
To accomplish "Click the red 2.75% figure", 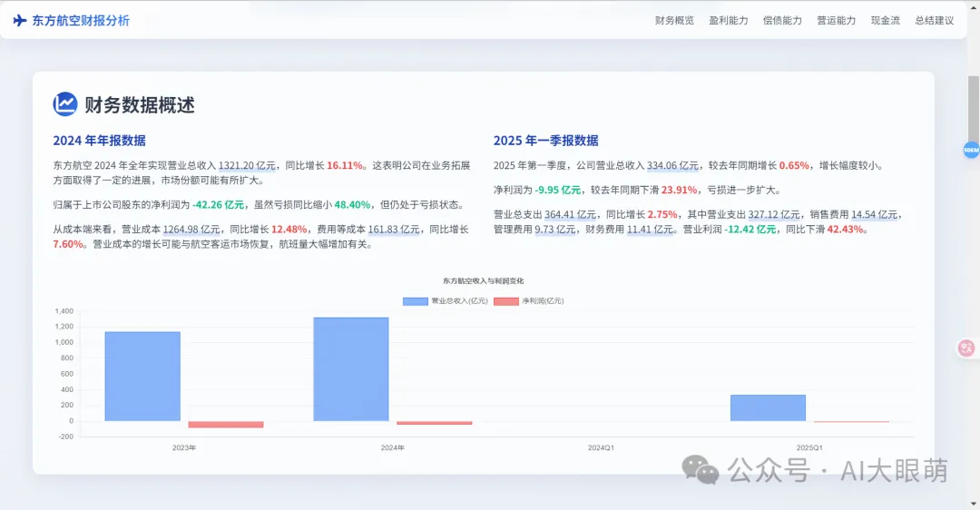I will [662, 214].
